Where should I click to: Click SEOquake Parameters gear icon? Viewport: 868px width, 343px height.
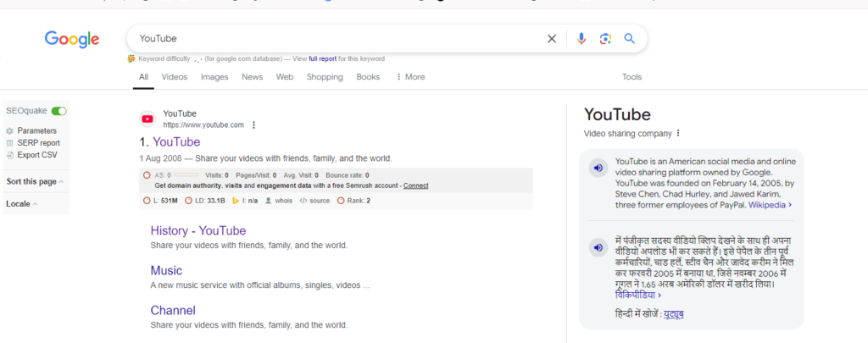(9, 131)
